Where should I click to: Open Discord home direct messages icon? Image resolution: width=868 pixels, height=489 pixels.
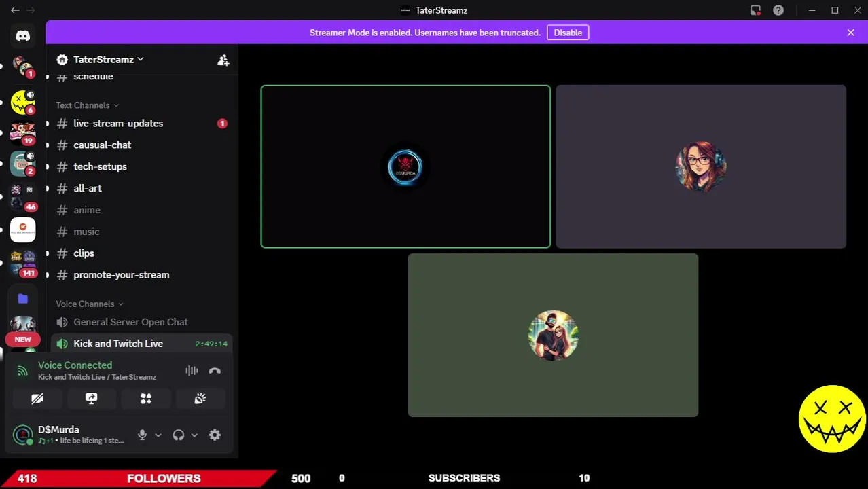pyautogui.click(x=22, y=36)
